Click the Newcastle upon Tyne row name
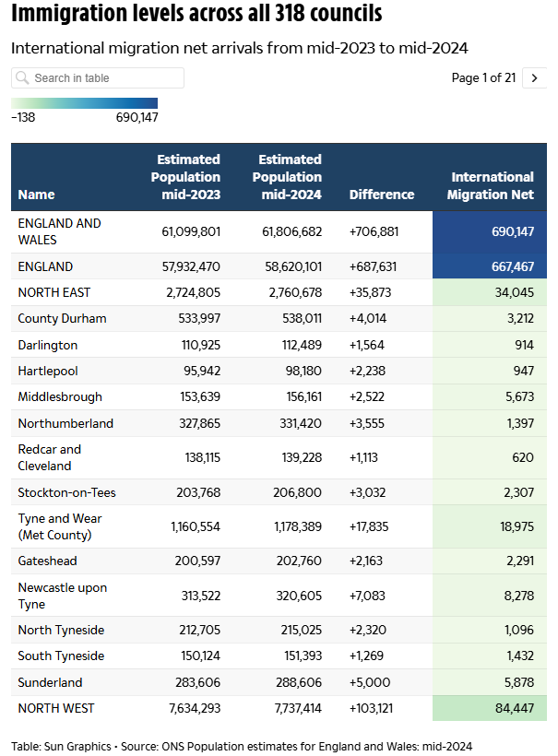This screenshot has width=558, height=756. (62, 596)
